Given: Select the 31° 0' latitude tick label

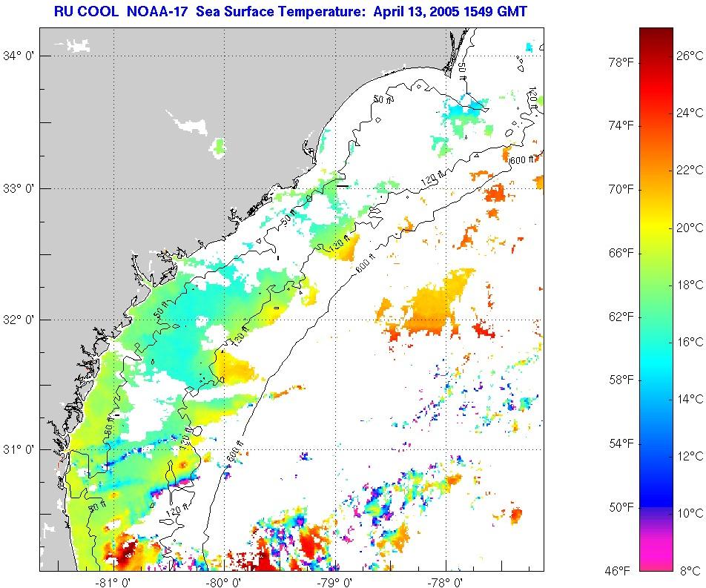Looking at the screenshot, I should point(19,450).
